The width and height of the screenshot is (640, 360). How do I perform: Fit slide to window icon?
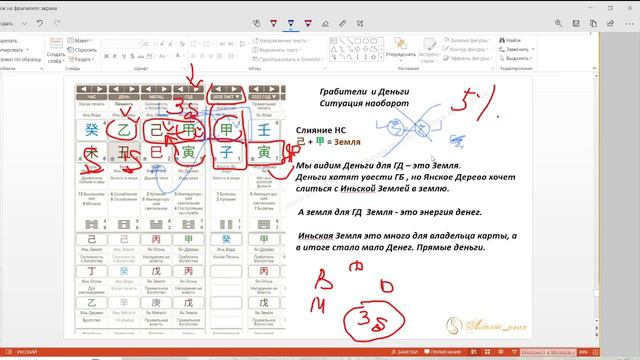coord(596,352)
